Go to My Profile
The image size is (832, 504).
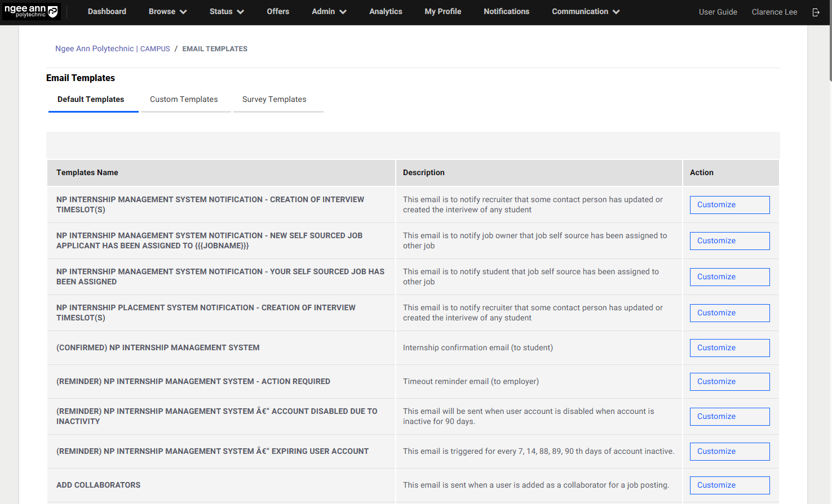click(x=442, y=11)
